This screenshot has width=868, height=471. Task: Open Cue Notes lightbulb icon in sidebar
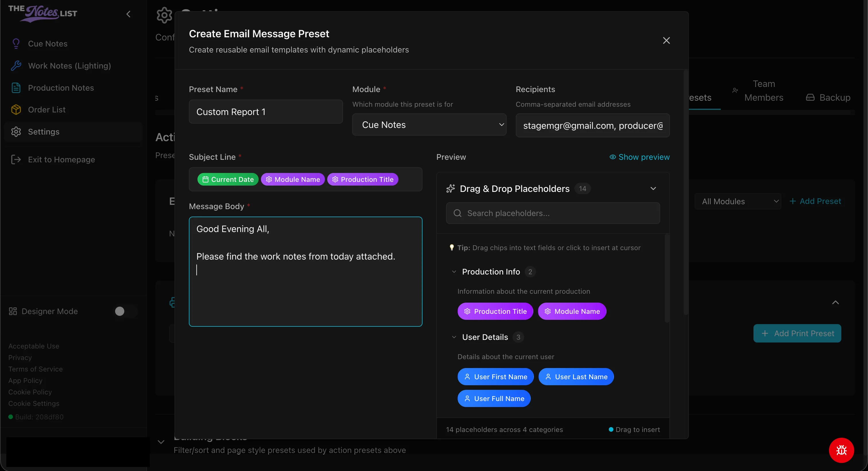click(16, 44)
